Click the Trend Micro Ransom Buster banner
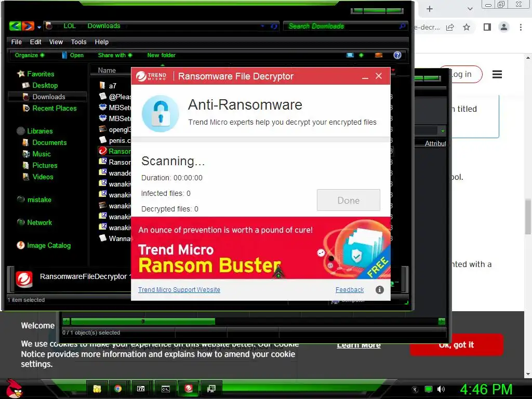The width and height of the screenshot is (532, 399). (x=261, y=248)
